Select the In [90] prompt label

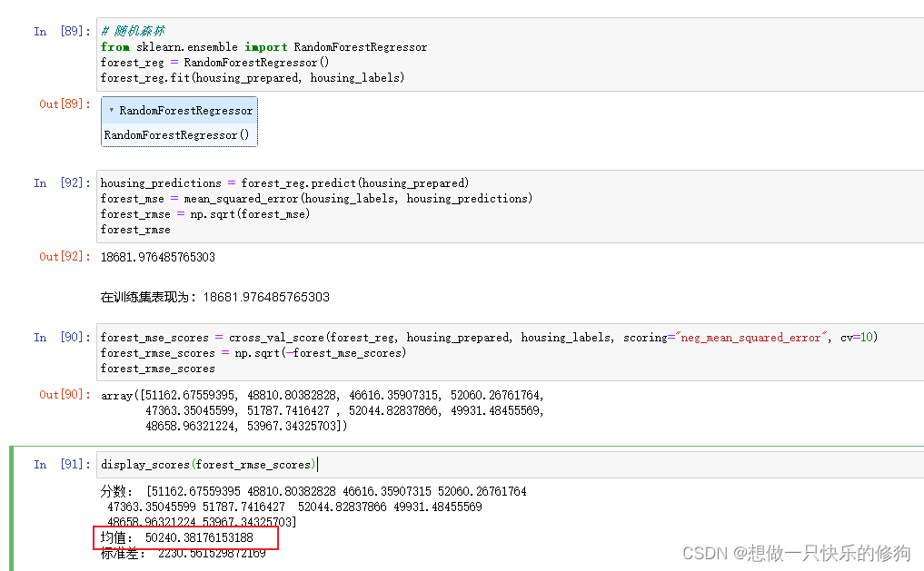(62, 338)
